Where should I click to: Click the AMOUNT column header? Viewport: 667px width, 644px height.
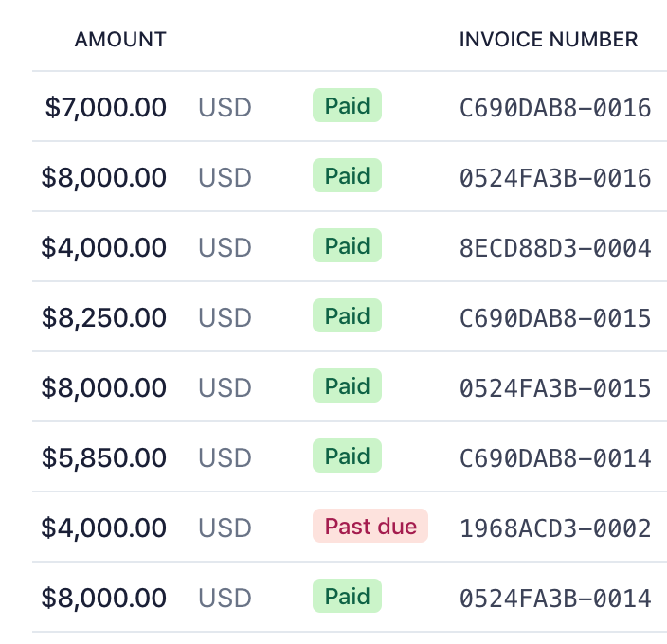[120, 40]
